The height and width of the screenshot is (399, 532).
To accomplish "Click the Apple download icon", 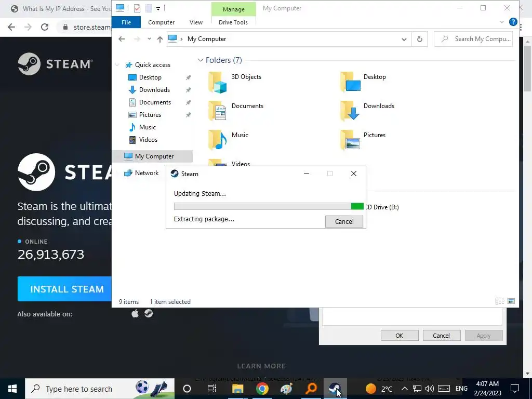I will point(135,313).
